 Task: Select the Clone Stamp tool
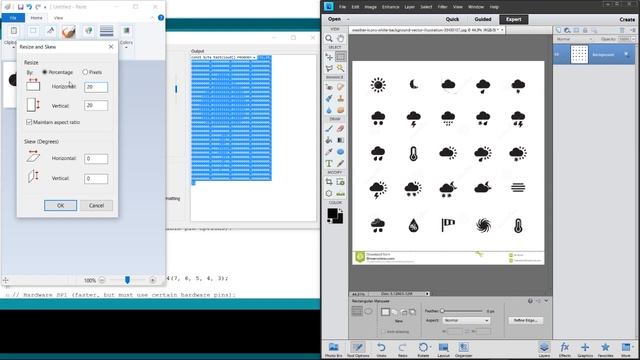pyautogui.click(x=340, y=98)
